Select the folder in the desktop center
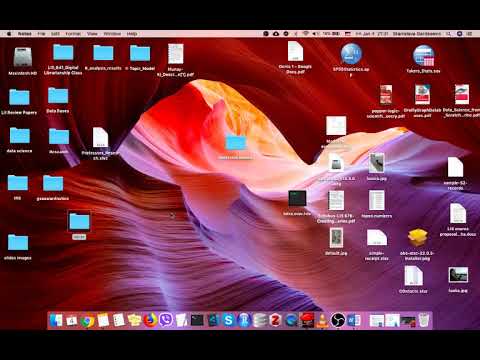480x360 pixels. coord(236,142)
